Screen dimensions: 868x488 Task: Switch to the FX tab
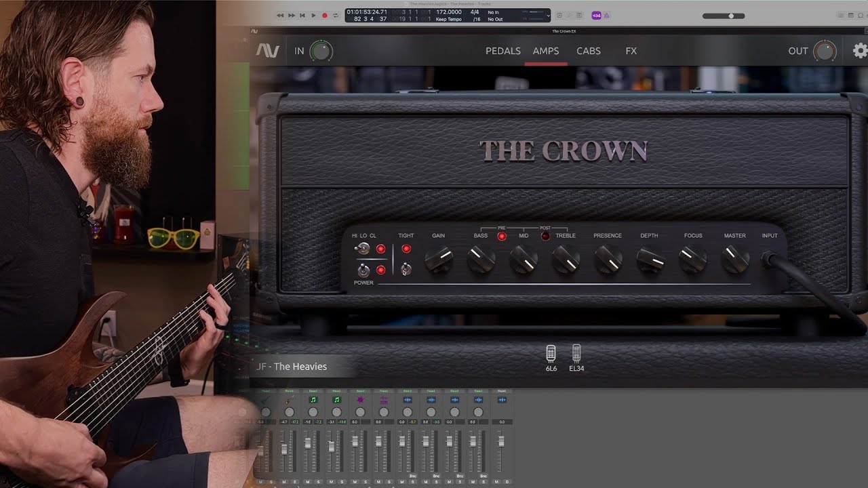(x=631, y=51)
